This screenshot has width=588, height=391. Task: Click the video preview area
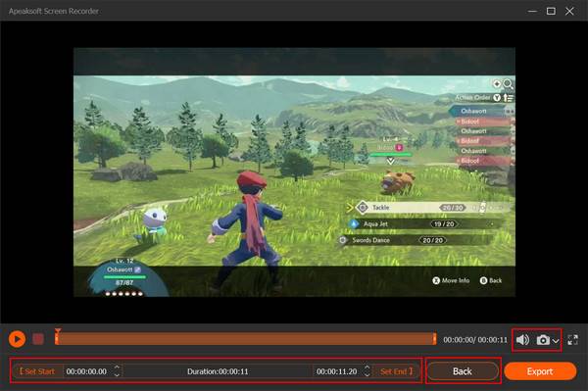pyautogui.click(x=294, y=172)
